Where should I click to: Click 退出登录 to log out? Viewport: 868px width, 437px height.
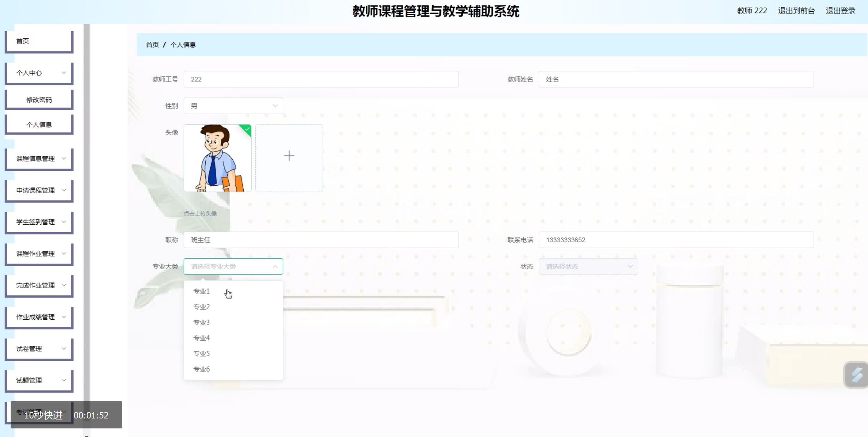pos(840,11)
